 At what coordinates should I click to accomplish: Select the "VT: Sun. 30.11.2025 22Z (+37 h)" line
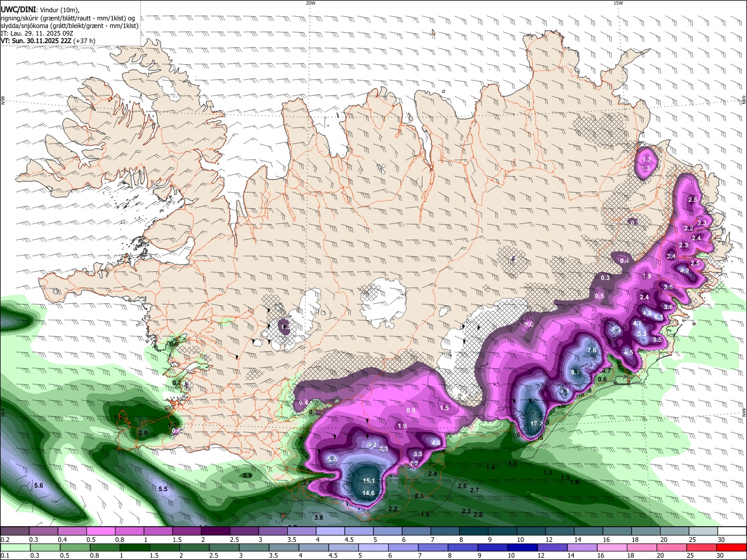pyautogui.click(x=48, y=41)
